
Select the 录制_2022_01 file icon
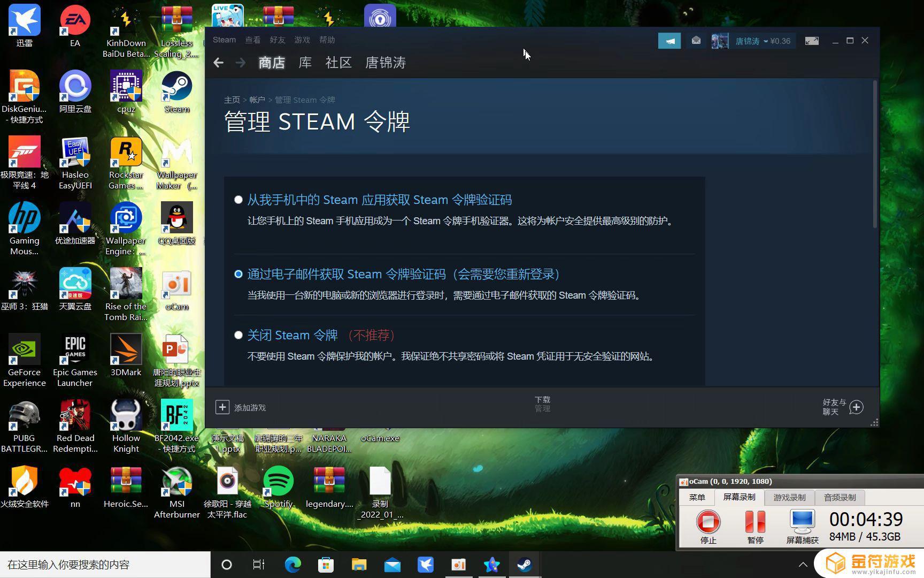[x=380, y=492]
